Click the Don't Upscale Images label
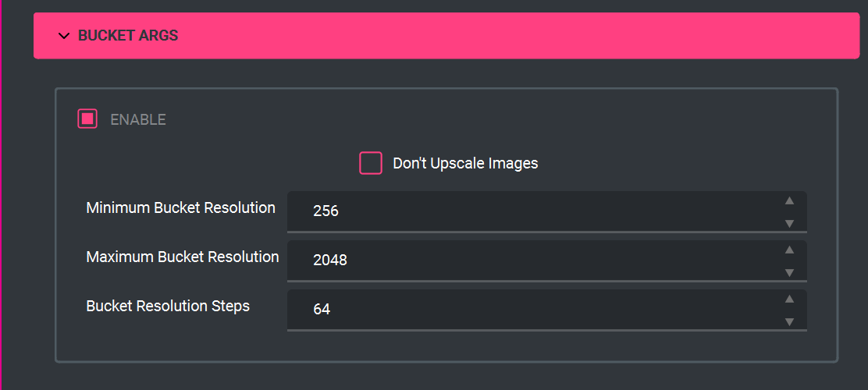The width and height of the screenshot is (868, 390). [x=465, y=163]
